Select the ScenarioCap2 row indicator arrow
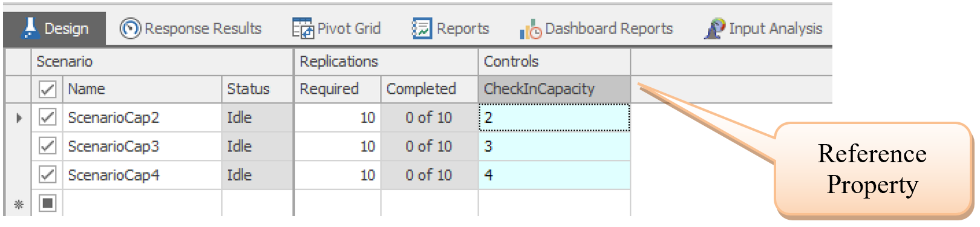This screenshot has width=980, height=227. click(19, 118)
